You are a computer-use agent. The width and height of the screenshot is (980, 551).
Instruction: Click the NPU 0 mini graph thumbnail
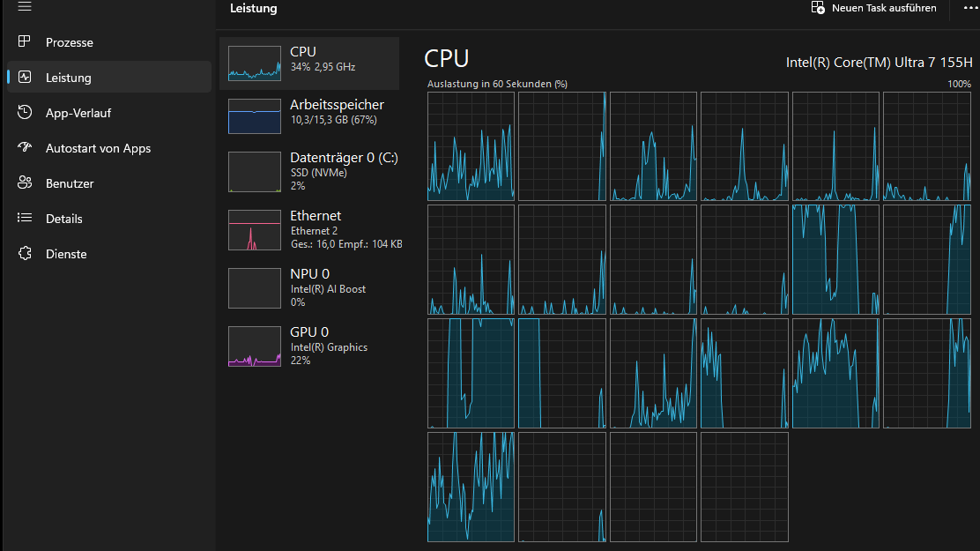(255, 288)
